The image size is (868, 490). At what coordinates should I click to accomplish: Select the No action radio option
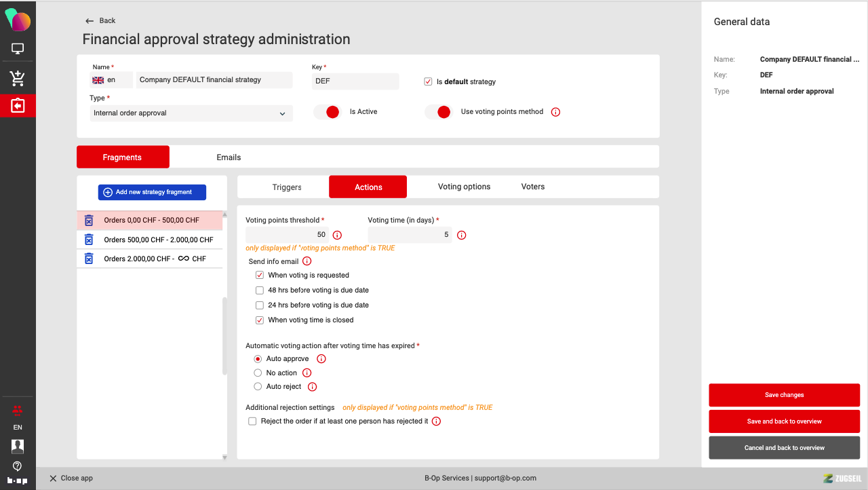[x=258, y=373]
